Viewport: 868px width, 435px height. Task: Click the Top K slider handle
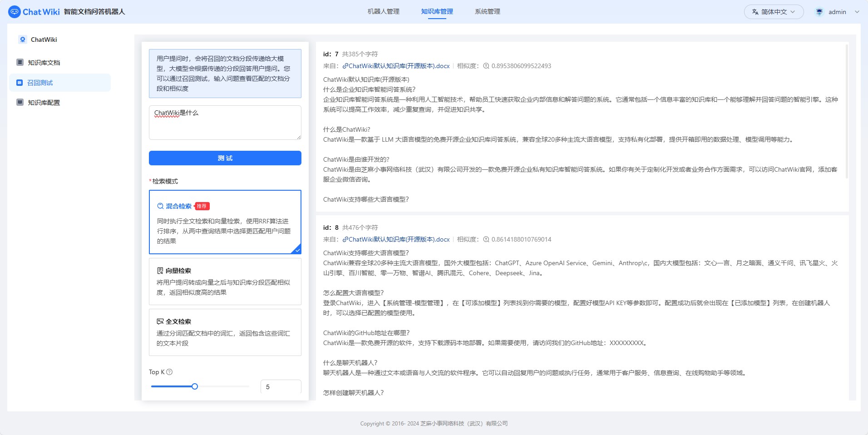point(195,386)
